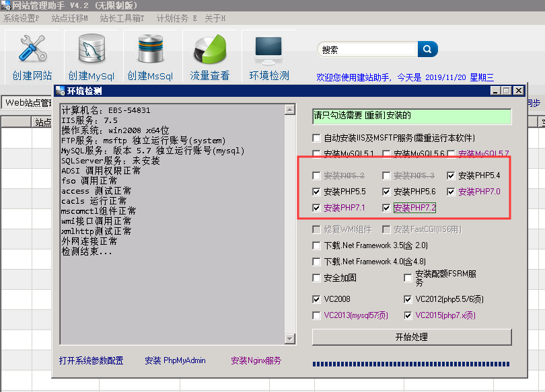
Task: Click 打开系统参数配置 link
Action: (x=91, y=360)
